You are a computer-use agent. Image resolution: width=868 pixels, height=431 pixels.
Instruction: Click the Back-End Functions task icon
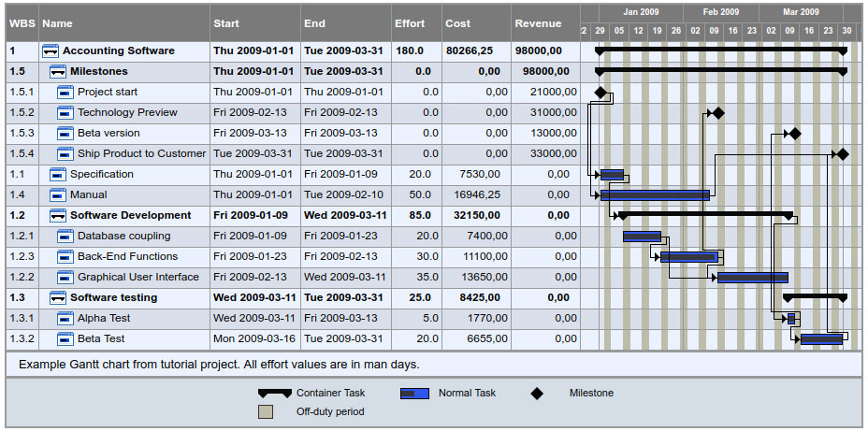coord(65,256)
